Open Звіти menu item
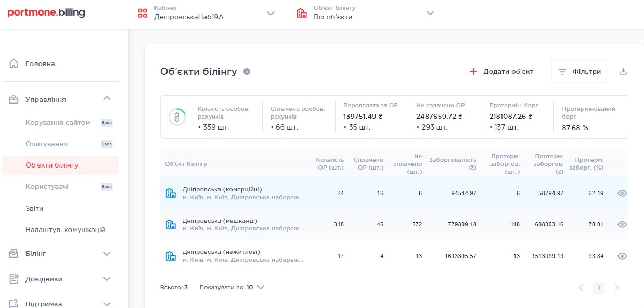Screen dimensions: 644x308 [x=34, y=208]
